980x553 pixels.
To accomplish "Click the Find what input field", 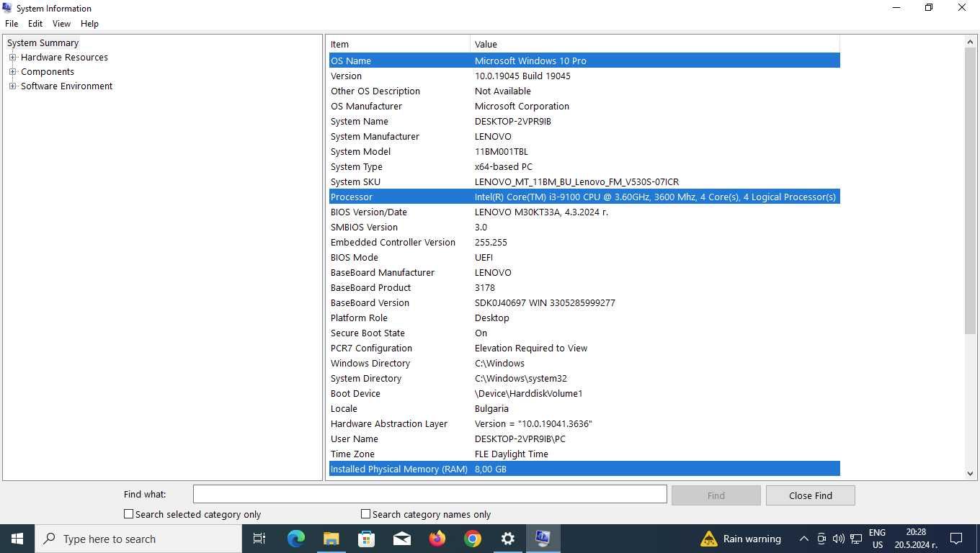I will (x=429, y=494).
